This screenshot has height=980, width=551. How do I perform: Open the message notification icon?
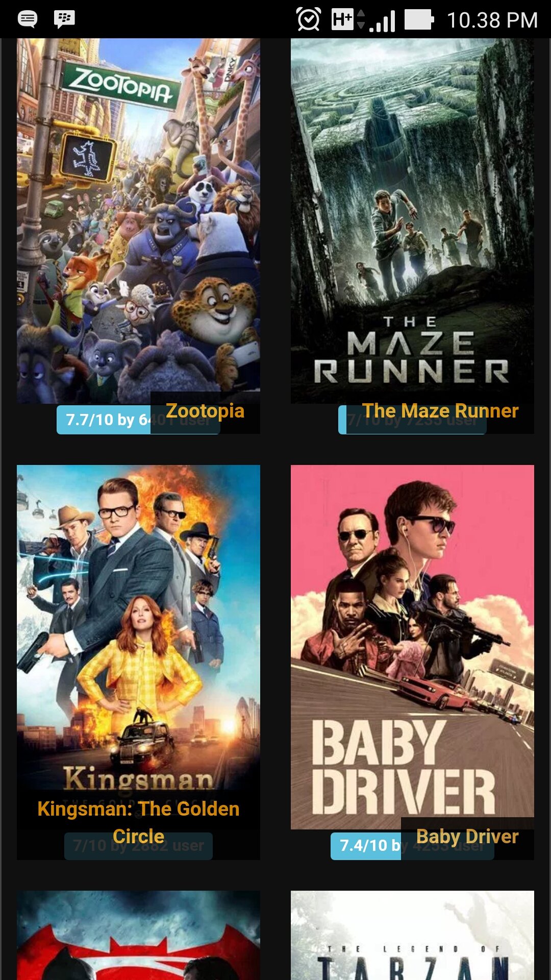pyautogui.click(x=28, y=19)
